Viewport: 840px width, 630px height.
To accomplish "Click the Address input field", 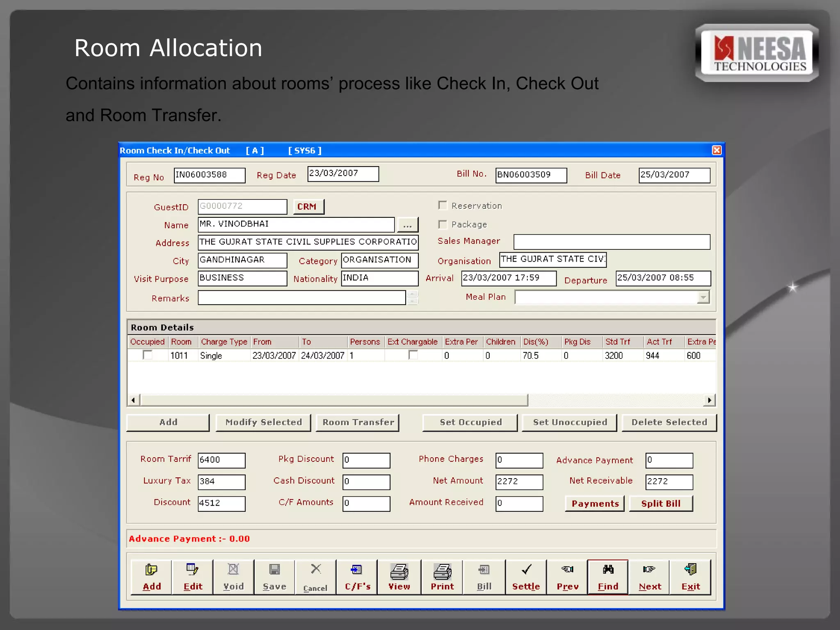I will [308, 242].
